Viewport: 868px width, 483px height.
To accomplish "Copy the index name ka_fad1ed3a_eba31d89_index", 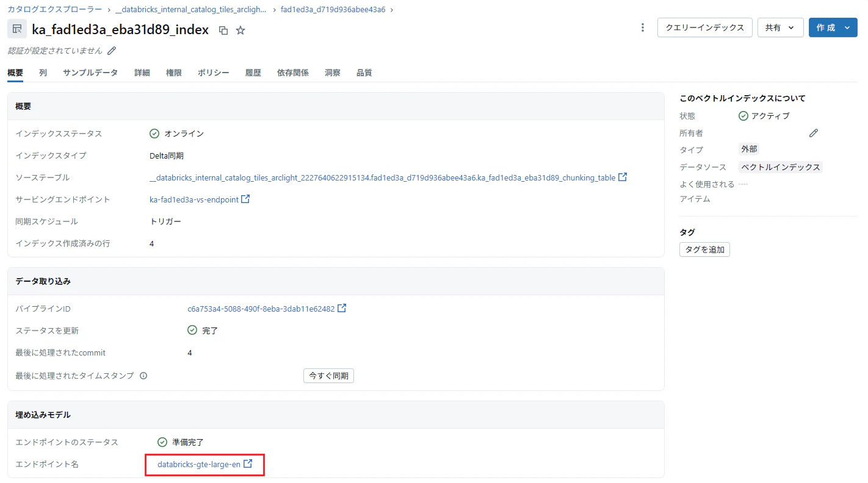I will tap(223, 30).
